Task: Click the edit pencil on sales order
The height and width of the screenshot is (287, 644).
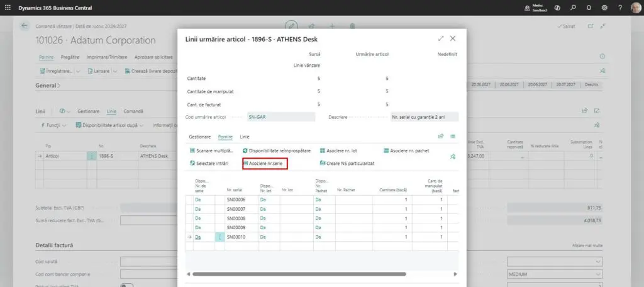Action: tap(291, 26)
